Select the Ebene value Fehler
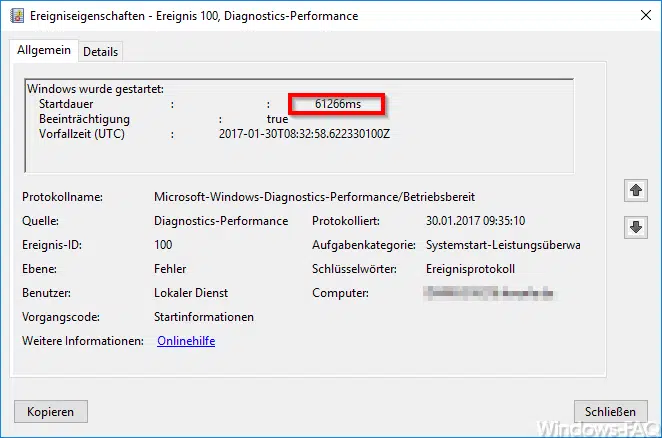This screenshot has height=438, width=662. (x=170, y=269)
